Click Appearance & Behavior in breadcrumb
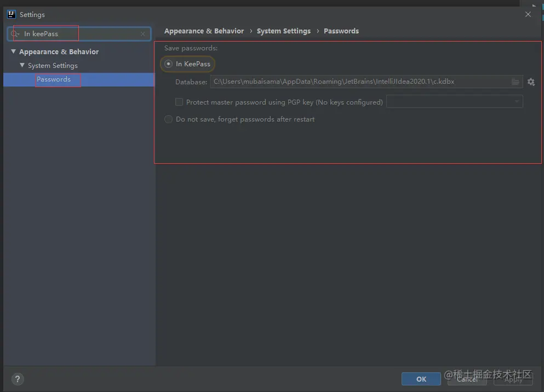The width and height of the screenshot is (544, 392). pyautogui.click(x=204, y=31)
